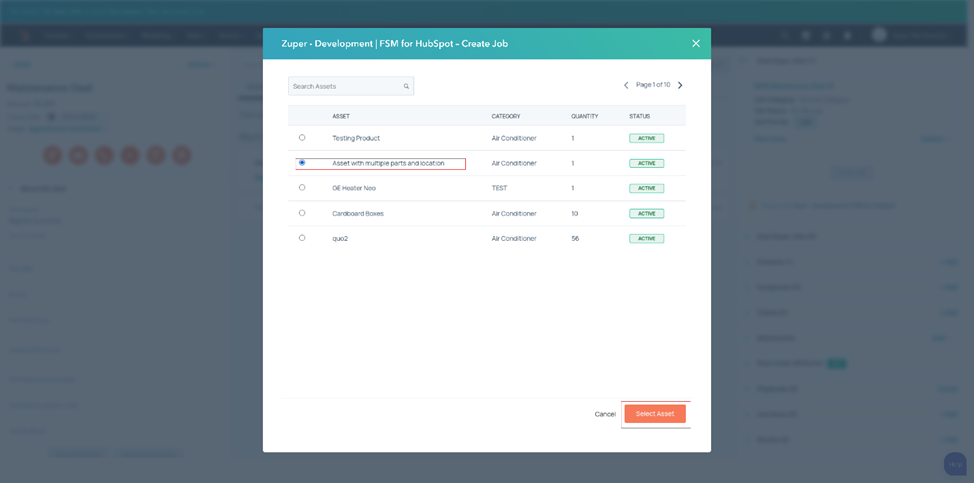The height and width of the screenshot is (483, 974).
Task: Select radio for Asset with multiple parts
Action: (x=302, y=163)
